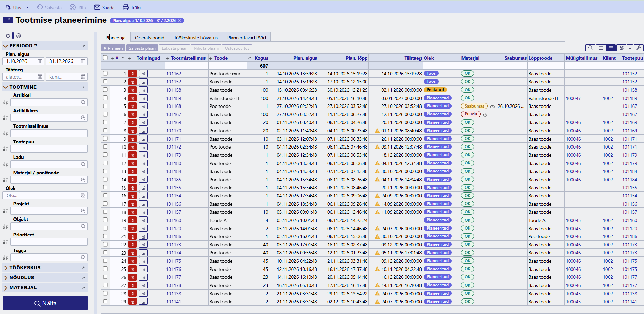Viewport: 644px width, 314px height.
Task: Click the search icon in Artikkel field
Action: pos(83,102)
